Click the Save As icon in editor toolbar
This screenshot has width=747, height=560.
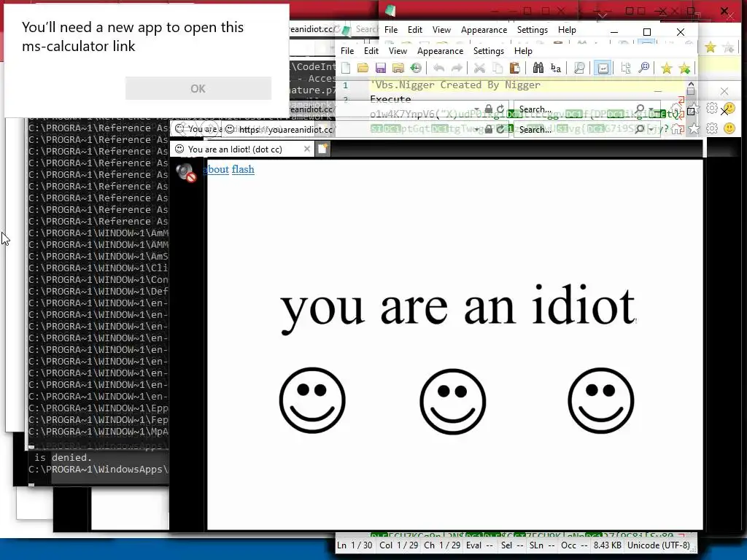pyautogui.click(x=398, y=68)
